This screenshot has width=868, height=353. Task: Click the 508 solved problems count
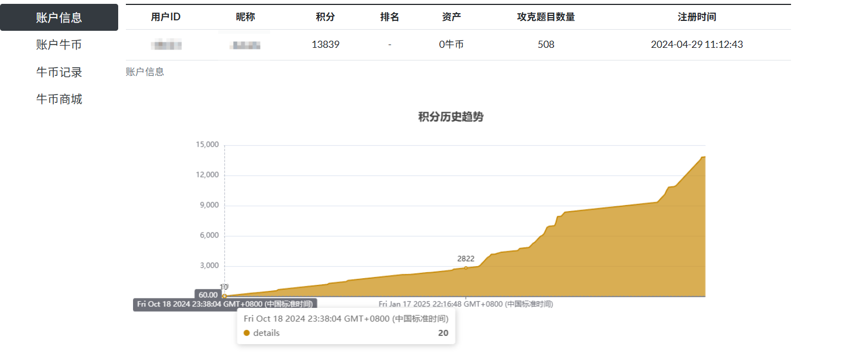click(x=546, y=45)
